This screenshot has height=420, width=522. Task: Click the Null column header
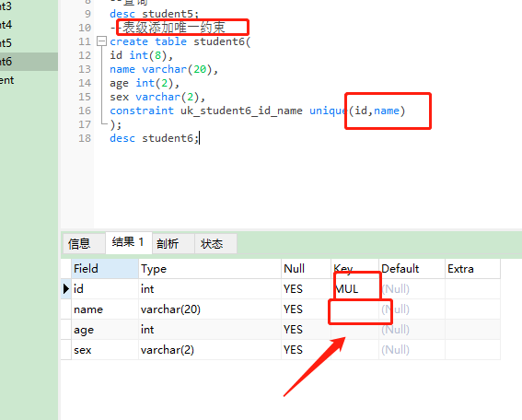(306, 269)
